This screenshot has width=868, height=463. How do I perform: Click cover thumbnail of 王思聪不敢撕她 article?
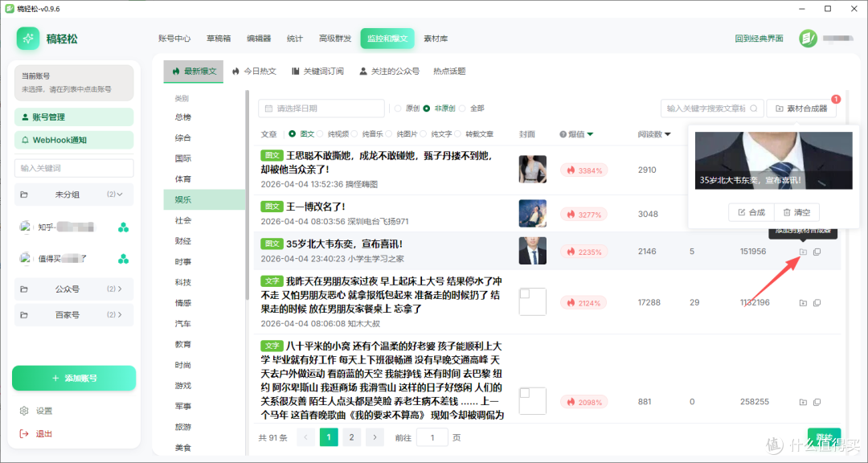click(x=533, y=170)
